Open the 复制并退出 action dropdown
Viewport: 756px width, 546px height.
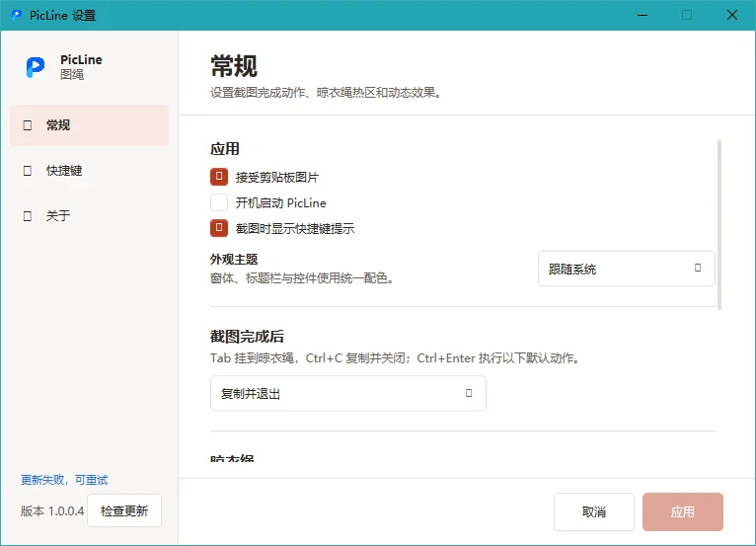click(x=348, y=394)
